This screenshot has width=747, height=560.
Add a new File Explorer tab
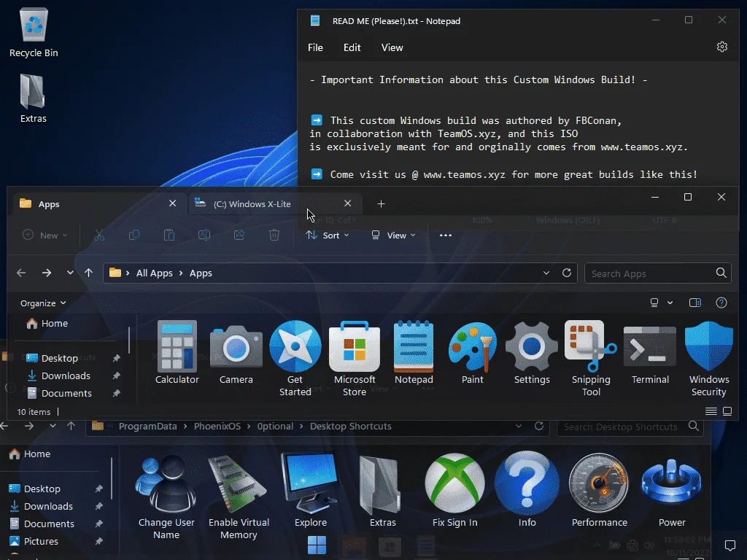[381, 204]
